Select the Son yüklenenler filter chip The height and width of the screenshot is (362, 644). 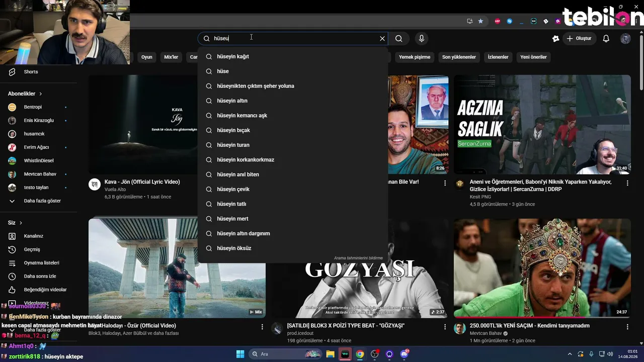(459, 57)
